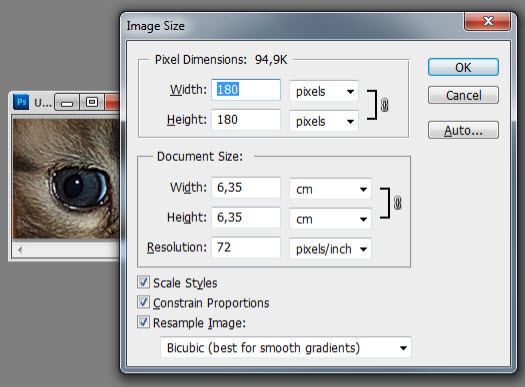The height and width of the screenshot is (387, 525).
Task: Click document Width field showing 6,35
Action: pyautogui.click(x=246, y=187)
